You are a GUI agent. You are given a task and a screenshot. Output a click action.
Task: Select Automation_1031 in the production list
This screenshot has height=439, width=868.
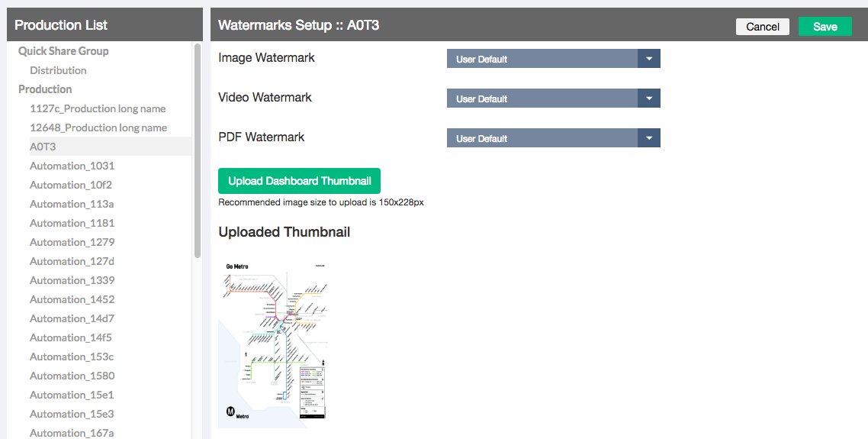click(x=72, y=166)
